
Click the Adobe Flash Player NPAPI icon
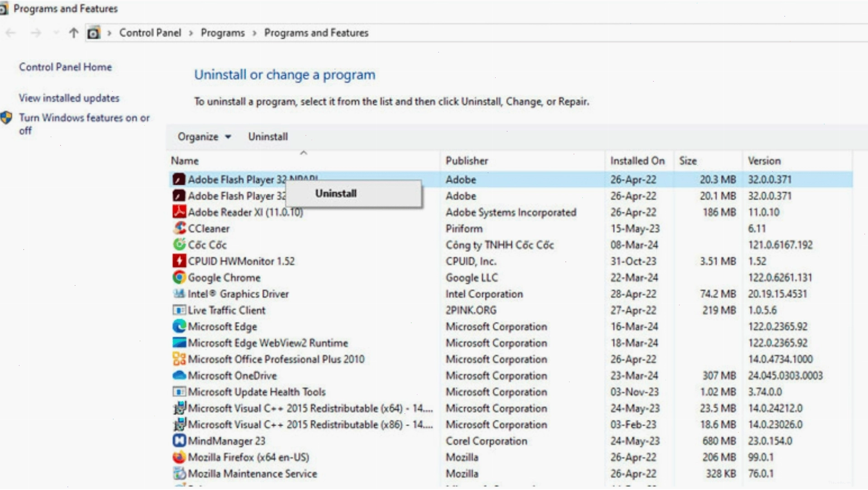coord(179,179)
